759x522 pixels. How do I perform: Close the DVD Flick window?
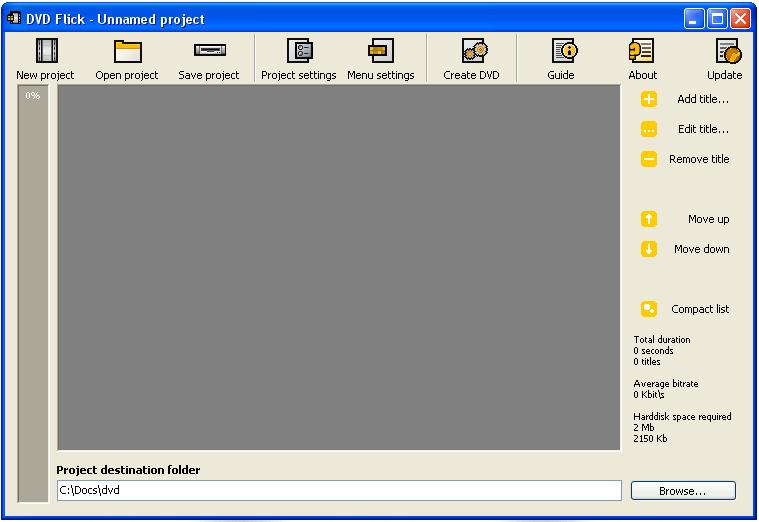[741, 19]
